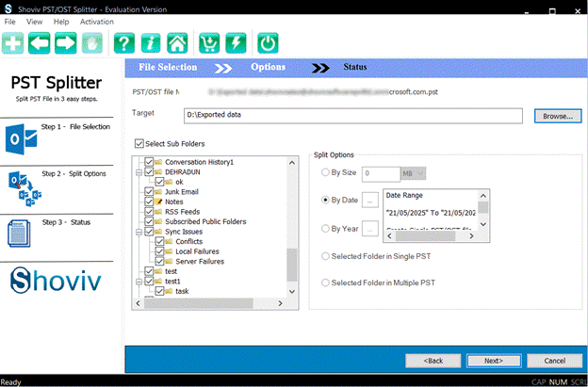The height and width of the screenshot is (387, 588).
Task: Open the File menu
Action: [x=9, y=22]
